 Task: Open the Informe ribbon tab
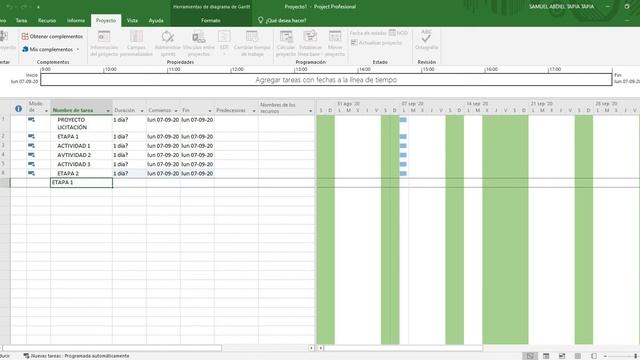[76, 20]
